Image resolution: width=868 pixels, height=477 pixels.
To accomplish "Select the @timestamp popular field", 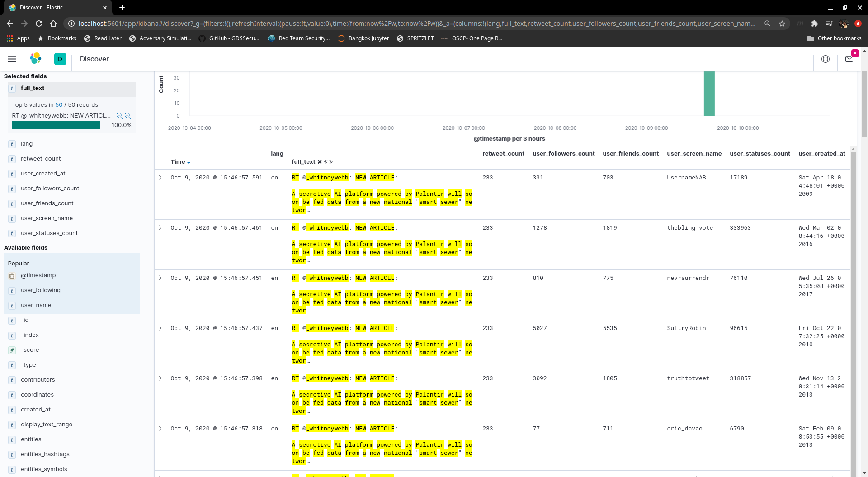I will (x=38, y=275).
